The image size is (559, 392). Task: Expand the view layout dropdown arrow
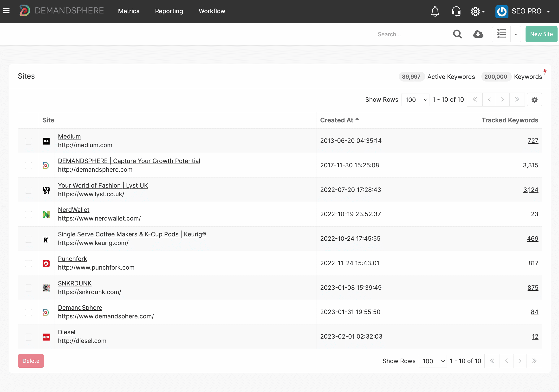(x=516, y=34)
